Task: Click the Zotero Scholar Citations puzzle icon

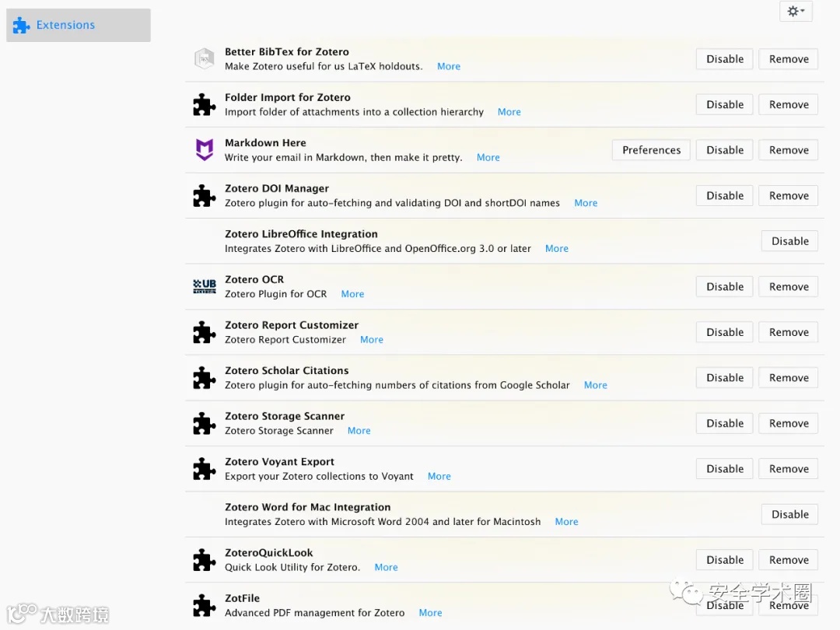Action: click(x=204, y=378)
